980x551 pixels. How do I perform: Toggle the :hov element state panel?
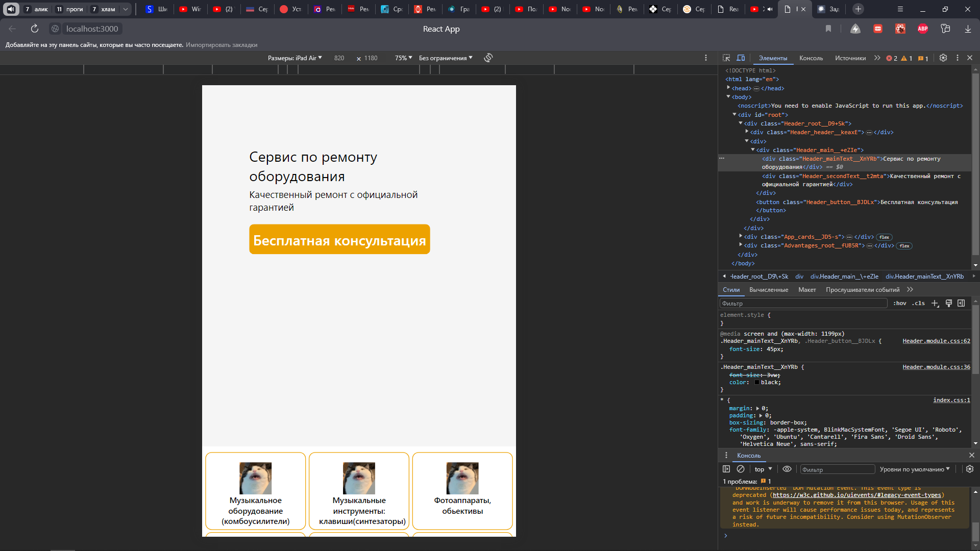pyautogui.click(x=899, y=303)
